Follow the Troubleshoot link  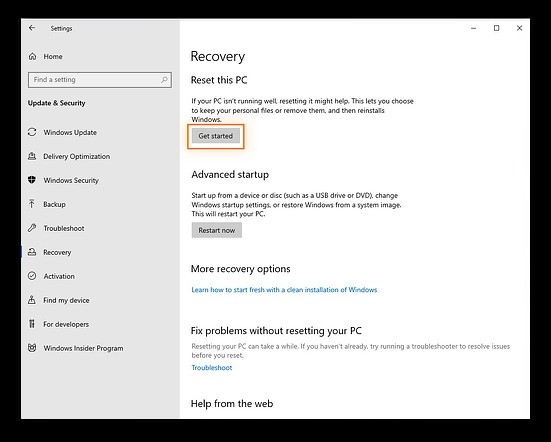click(x=212, y=368)
